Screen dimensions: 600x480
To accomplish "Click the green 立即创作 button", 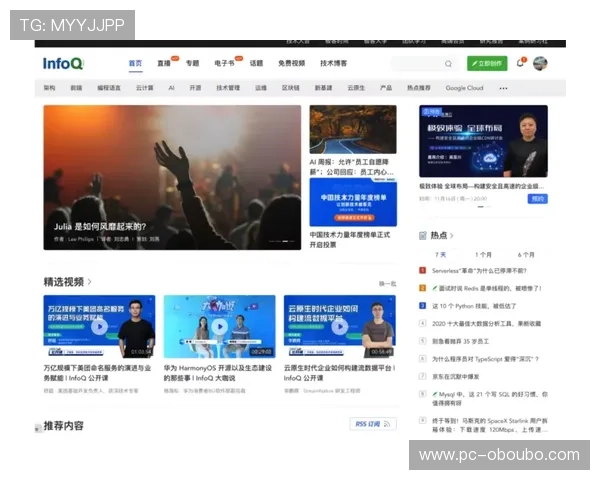I will point(487,64).
